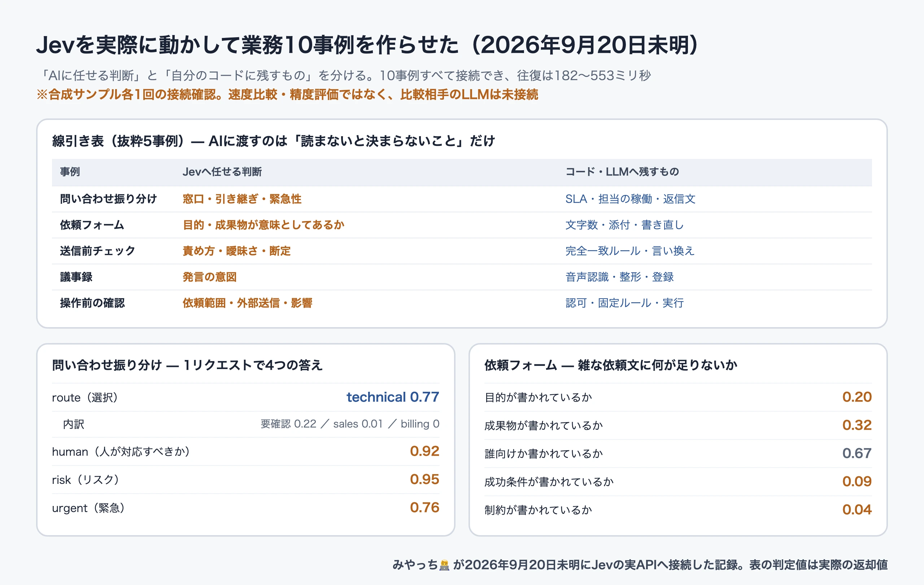Click the risk score 0.95
Image resolution: width=924 pixels, height=585 pixels.
(x=424, y=479)
